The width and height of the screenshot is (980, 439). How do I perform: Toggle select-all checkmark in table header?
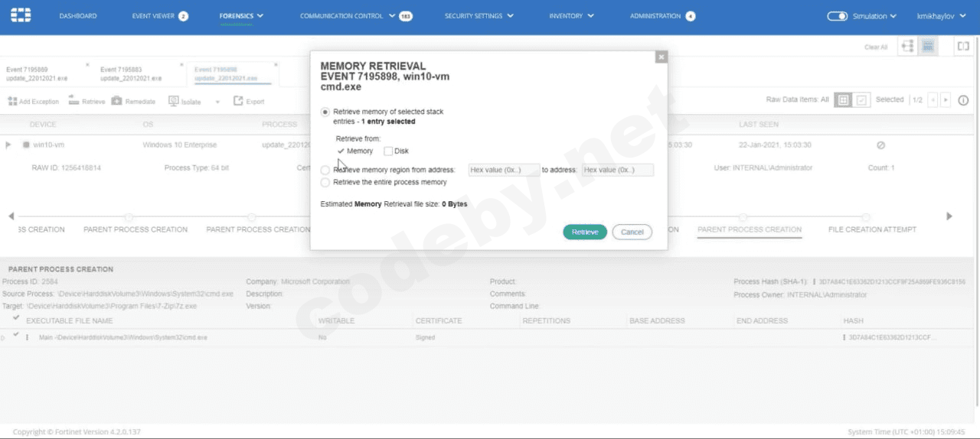click(16, 317)
